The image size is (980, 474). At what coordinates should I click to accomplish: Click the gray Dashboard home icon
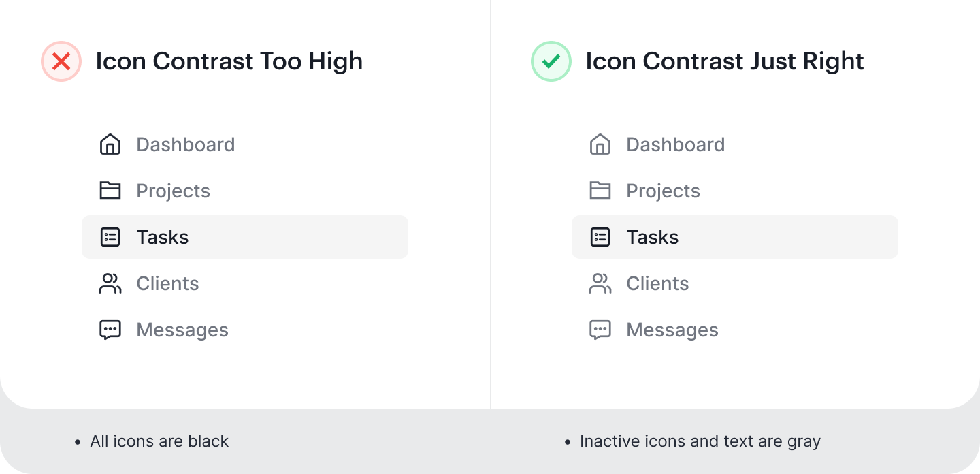click(x=600, y=144)
